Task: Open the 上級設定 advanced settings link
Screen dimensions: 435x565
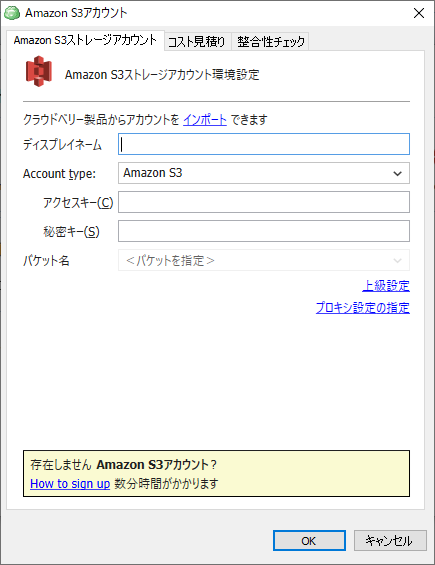Action: point(386,286)
